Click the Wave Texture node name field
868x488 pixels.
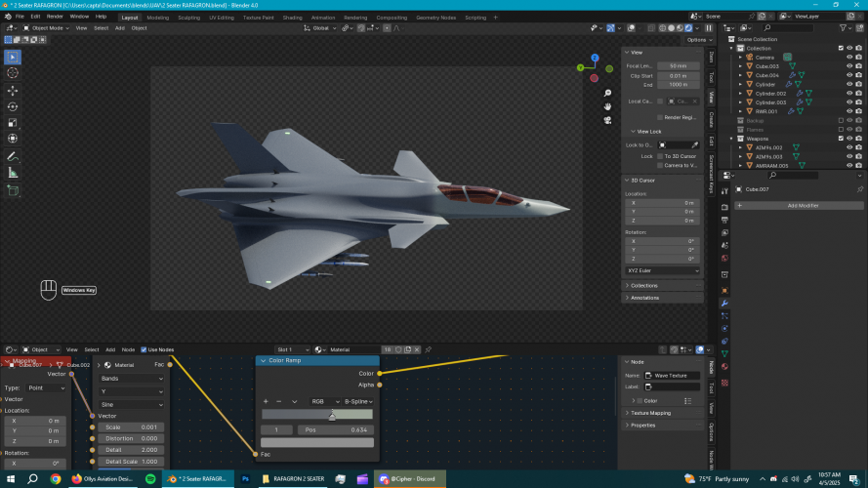point(672,375)
